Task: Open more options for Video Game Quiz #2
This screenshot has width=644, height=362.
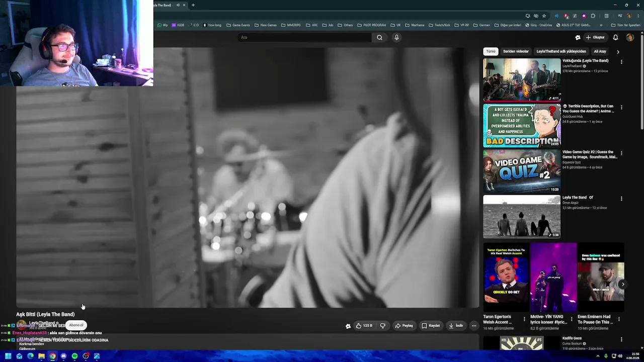Action: coord(621,153)
